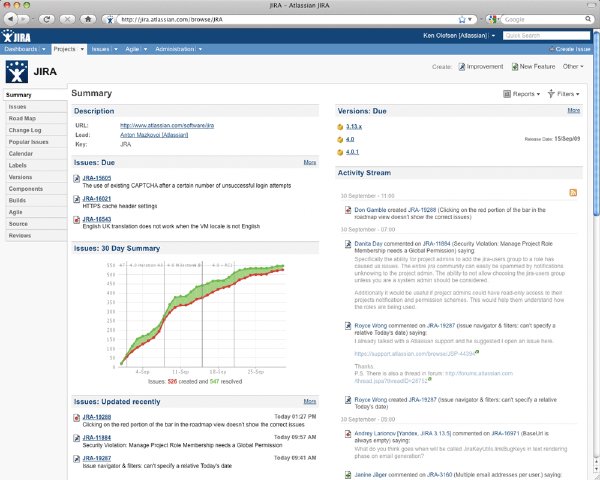
Task: Open the Agile dropdown arrow
Action: [x=145, y=49]
